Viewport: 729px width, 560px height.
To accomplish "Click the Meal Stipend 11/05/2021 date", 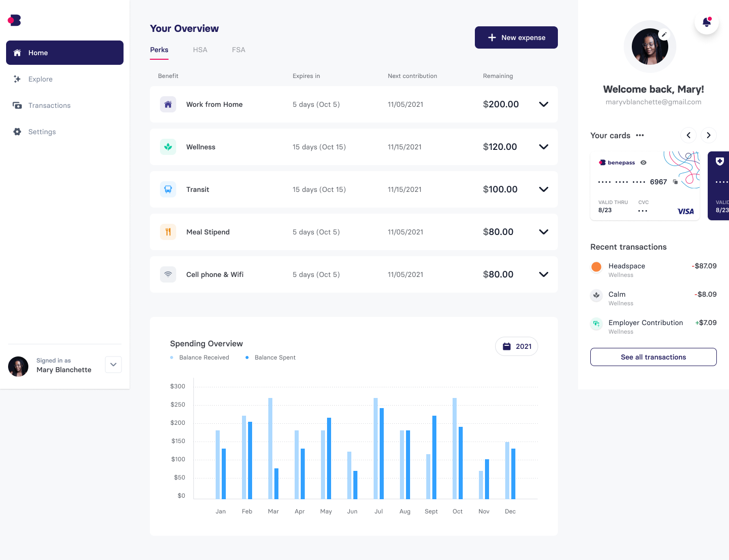I will [x=405, y=232].
